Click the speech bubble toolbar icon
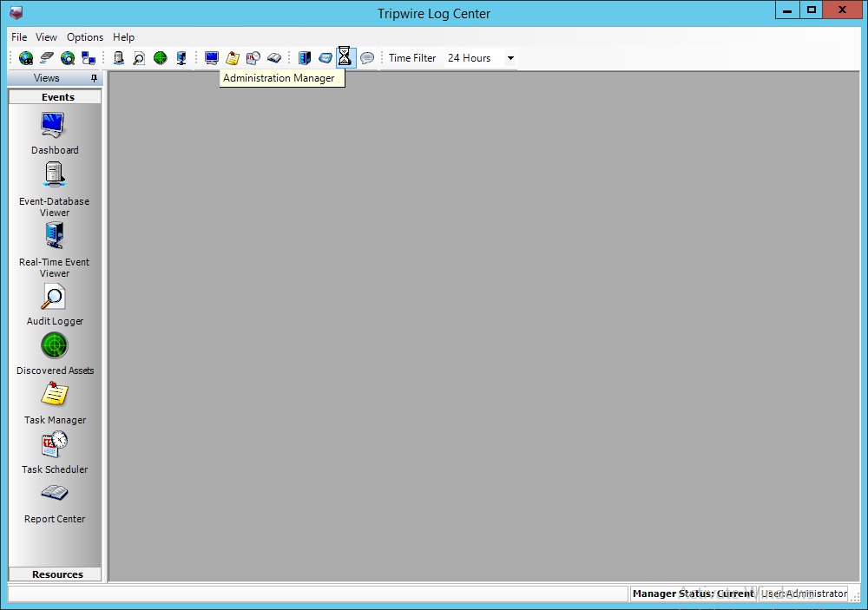Screen dimensions: 868x610 [x=367, y=58]
